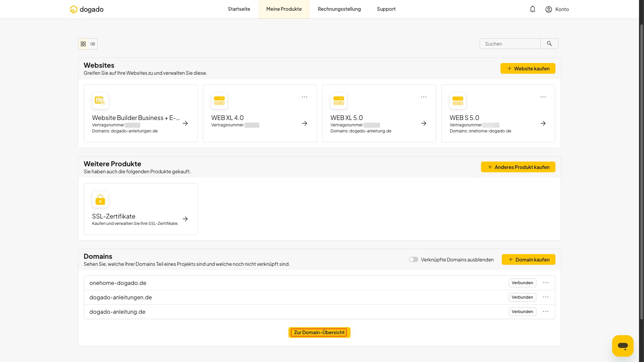Open the Konto account menu
Viewport: 644px width, 362px height.
[557, 9]
